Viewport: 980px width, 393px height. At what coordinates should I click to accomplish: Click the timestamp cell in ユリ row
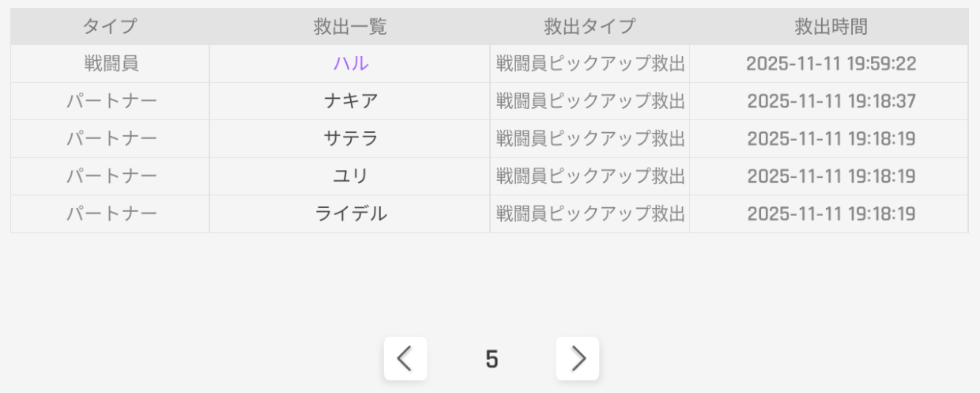click(831, 176)
